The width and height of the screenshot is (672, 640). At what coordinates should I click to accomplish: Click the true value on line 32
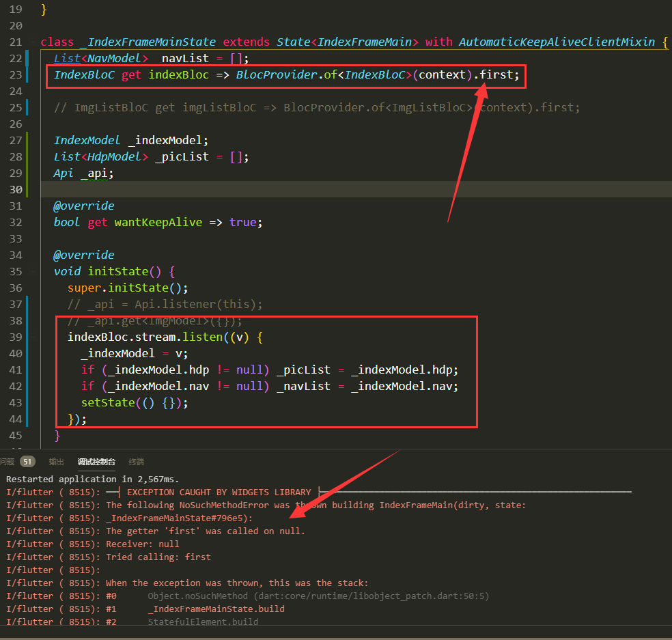coord(242,223)
